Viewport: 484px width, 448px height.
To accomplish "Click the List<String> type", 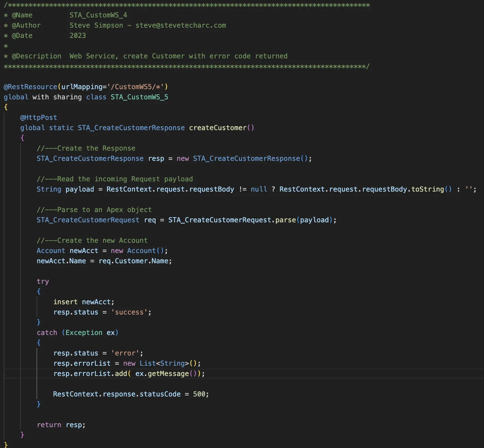I will click(x=164, y=363).
